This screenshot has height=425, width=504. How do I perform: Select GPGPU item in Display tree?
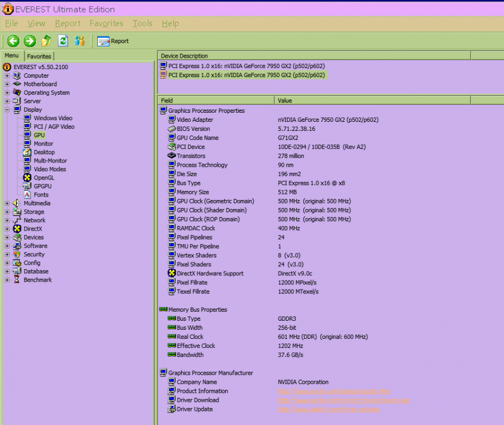[44, 186]
